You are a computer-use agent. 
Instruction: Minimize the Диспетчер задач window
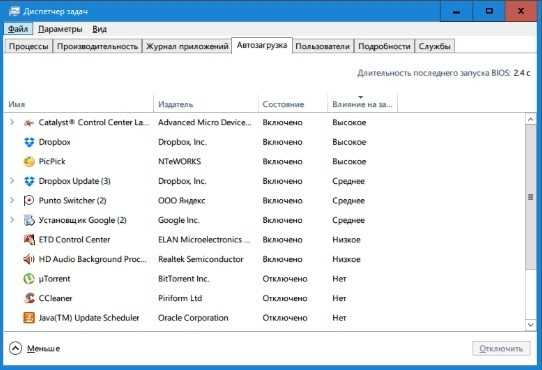456,11
